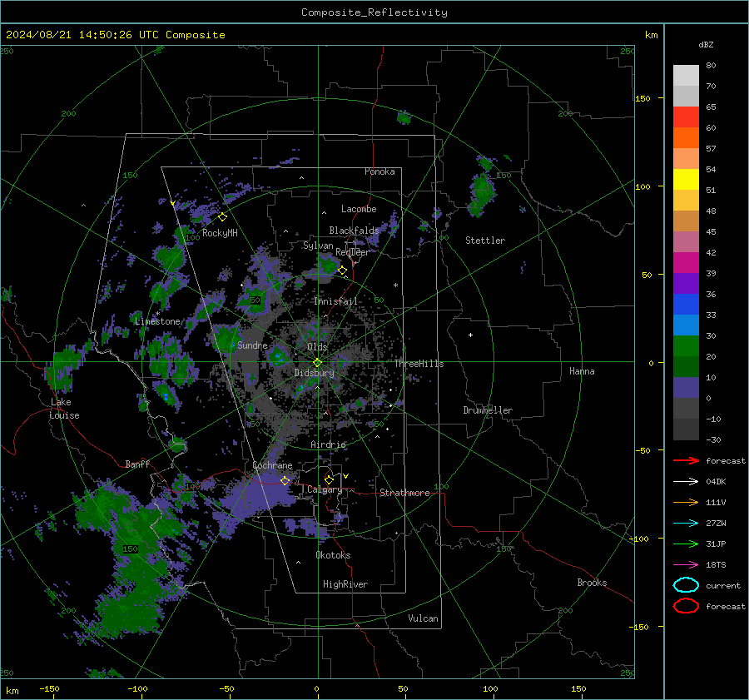Click the Cochrane town label

[x=272, y=465]
